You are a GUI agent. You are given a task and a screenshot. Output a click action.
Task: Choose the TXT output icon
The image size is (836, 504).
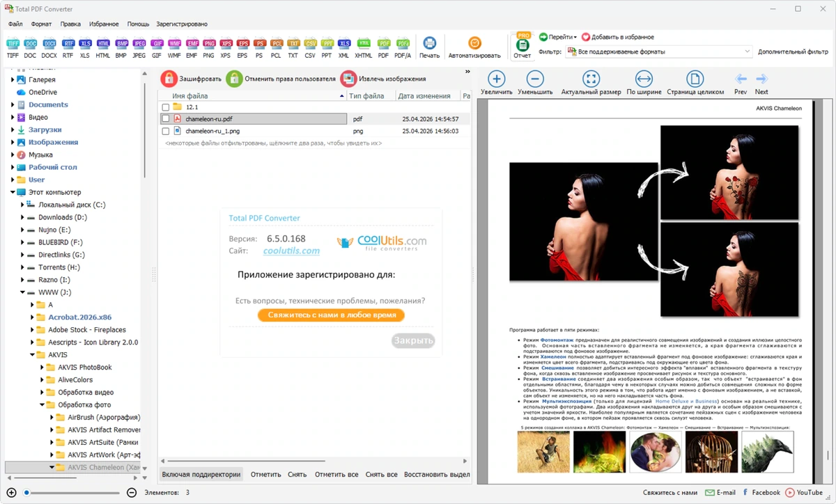(293, 47)
